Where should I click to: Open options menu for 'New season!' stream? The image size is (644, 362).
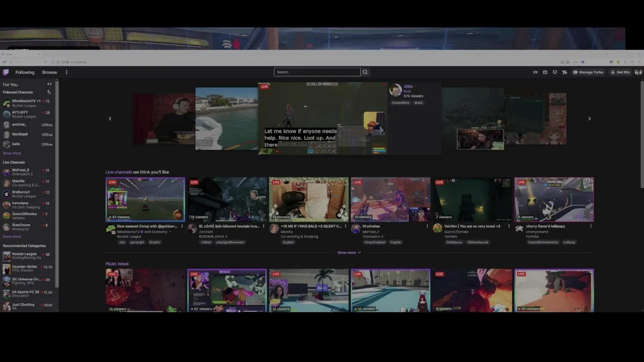tap(182, 226)
